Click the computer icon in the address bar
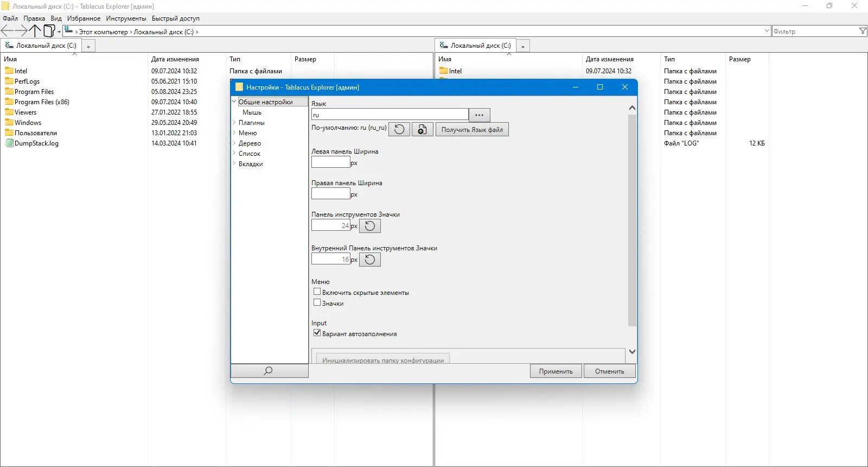Viewport: 868px width, 467px height. pyautogui.click(x=69, y=30)
